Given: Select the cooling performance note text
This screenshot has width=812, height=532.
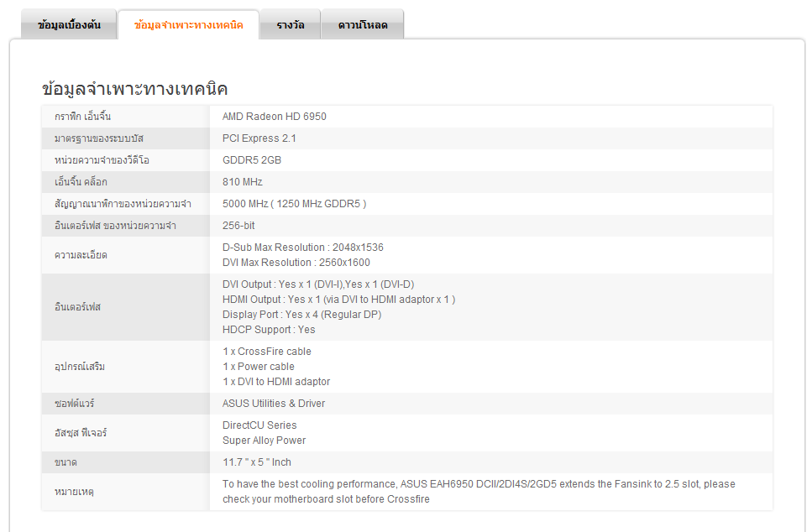Looking at the screenshot, I should (479, 492).
